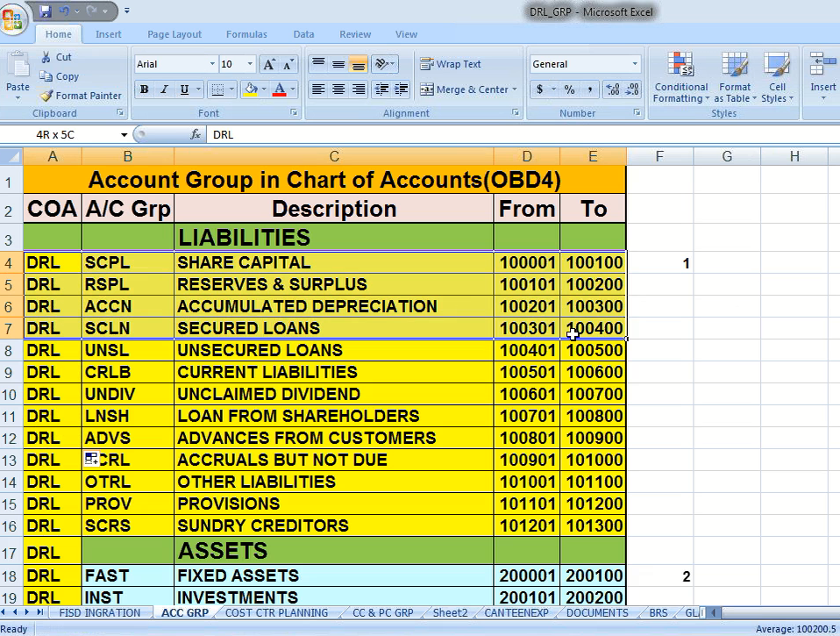Screen dimensions: 840x636
Task: Open the Page Layout ribbon tab
Action: [x=174, y=34]
